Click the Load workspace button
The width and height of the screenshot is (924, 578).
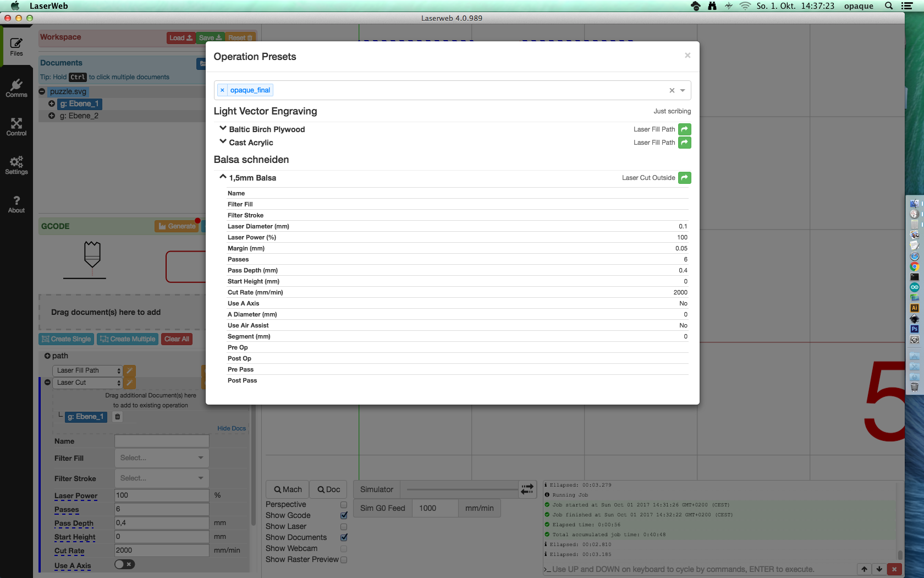tap(181, 37)
